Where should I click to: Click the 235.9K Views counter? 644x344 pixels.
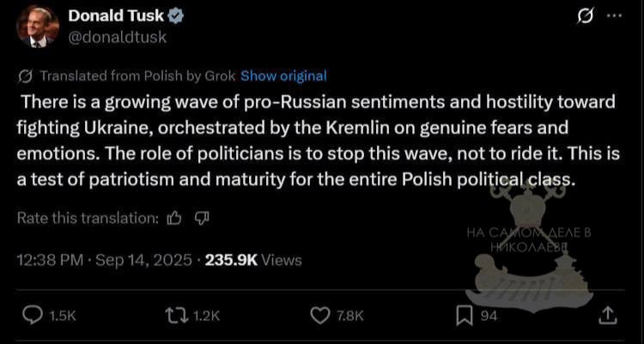click(253, 260)
